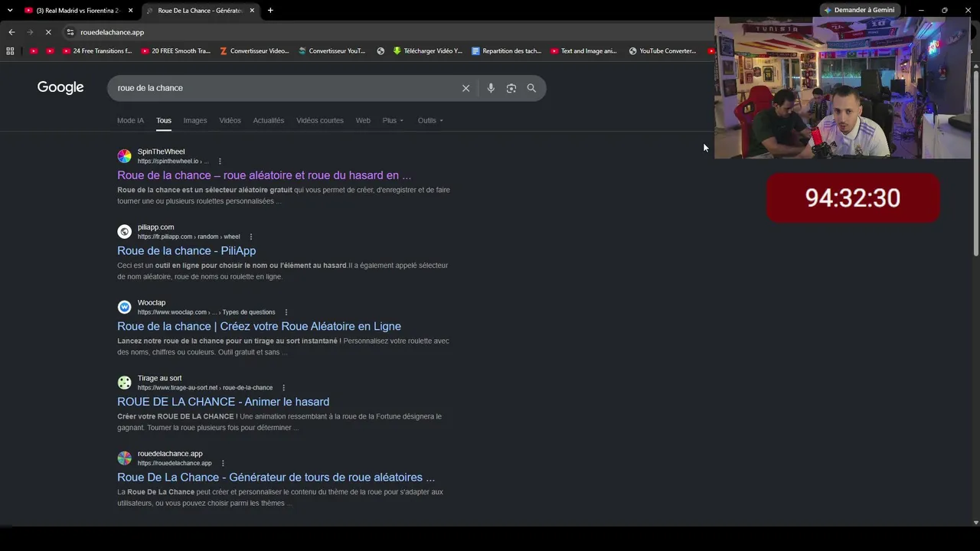Open Convertisseur YouT... bookmark
Screen dimensions: 980x551
tap(332, 51)
